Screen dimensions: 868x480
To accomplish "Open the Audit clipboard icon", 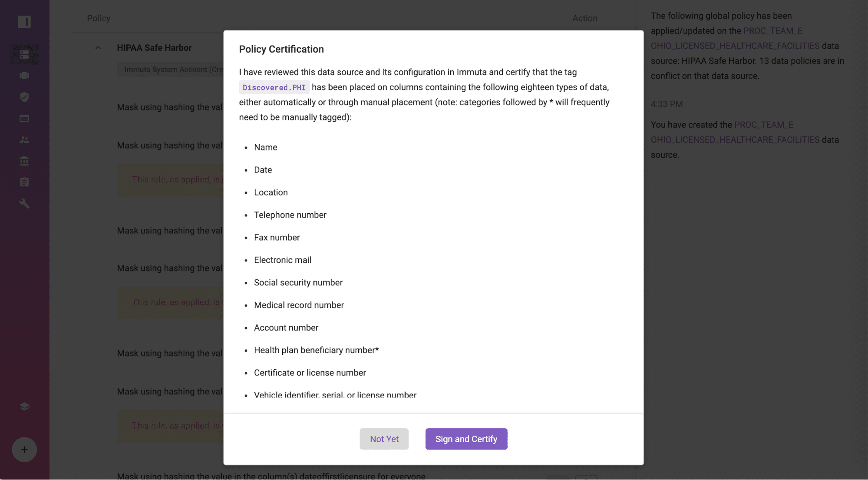I will coord(24,182).
